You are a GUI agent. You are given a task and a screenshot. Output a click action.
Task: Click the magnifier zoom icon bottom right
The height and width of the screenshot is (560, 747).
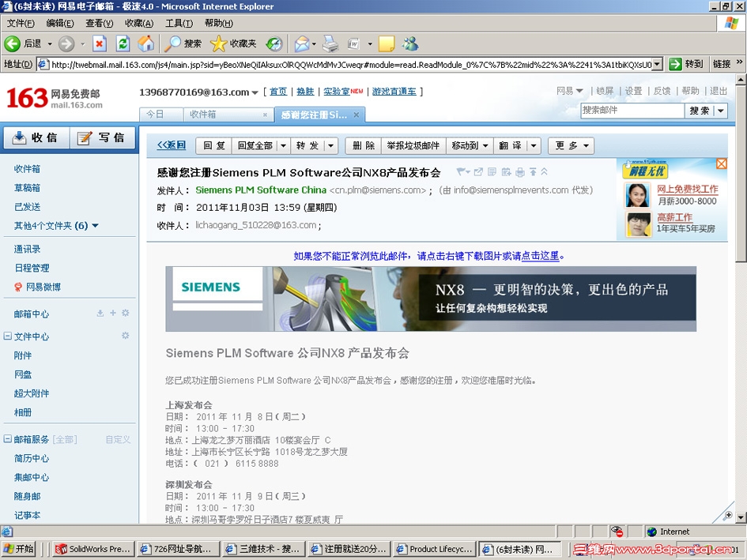(x=727, y=515)
